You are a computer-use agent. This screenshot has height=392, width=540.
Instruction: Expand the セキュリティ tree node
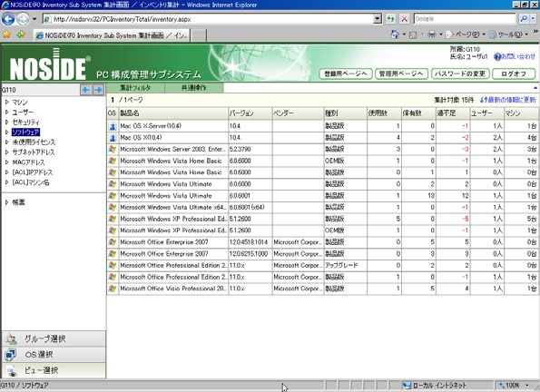click(x=6, y=122)
